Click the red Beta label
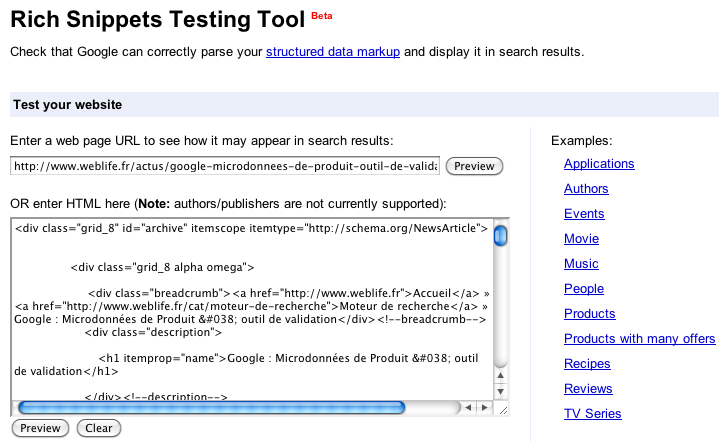 [x=322, y=16]
